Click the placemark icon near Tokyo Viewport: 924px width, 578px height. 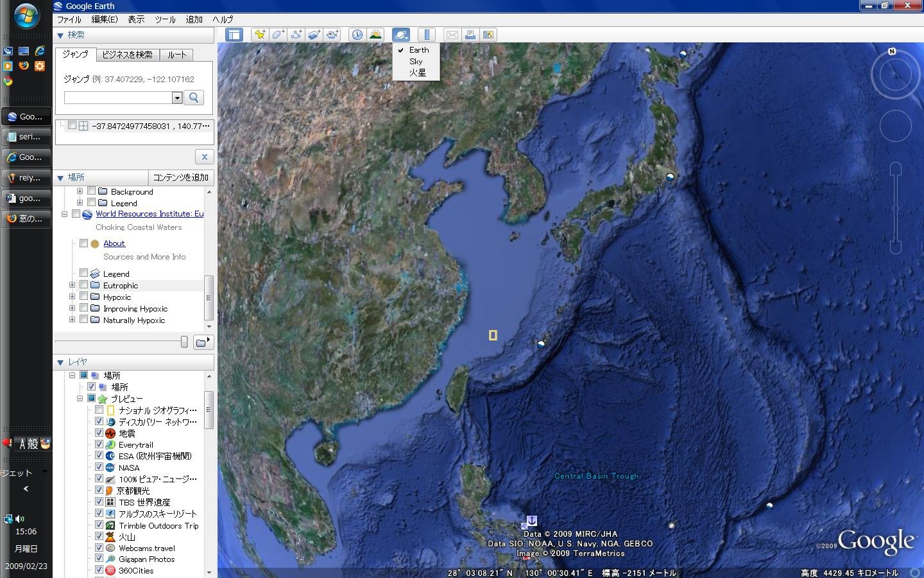[x=670, y=177]
